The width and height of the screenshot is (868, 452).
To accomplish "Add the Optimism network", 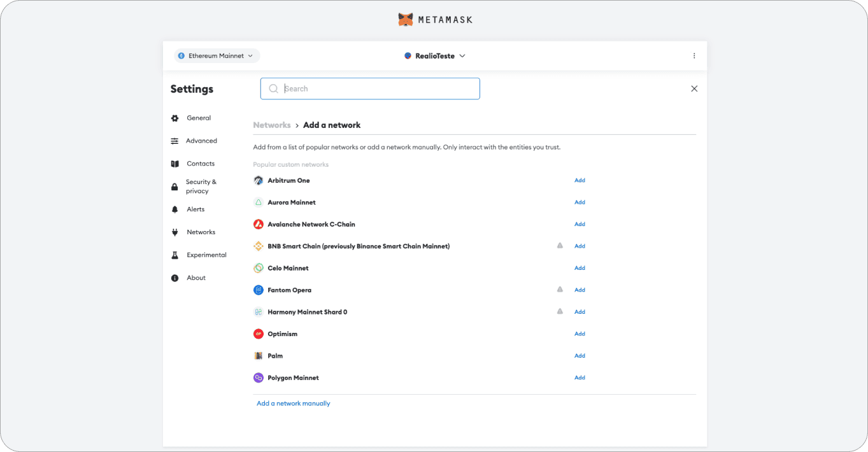I will 580,334.
